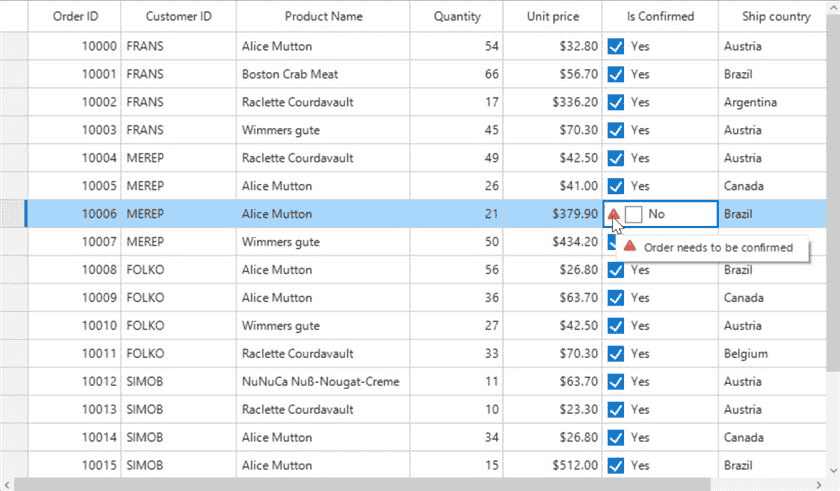The width and height of the screenshot is (840, 491).
Task: Click the vertical scrollbar thumb
Action: (x=834, y=193)
